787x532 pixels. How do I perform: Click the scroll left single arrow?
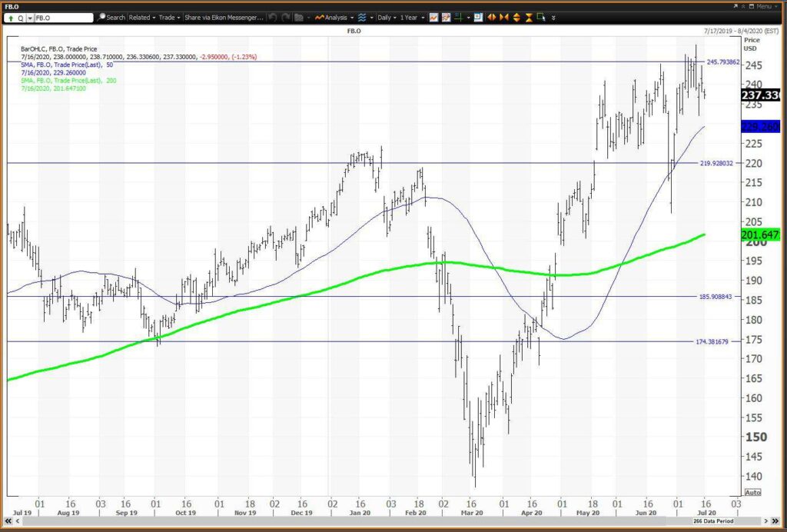tap(17, 521)
